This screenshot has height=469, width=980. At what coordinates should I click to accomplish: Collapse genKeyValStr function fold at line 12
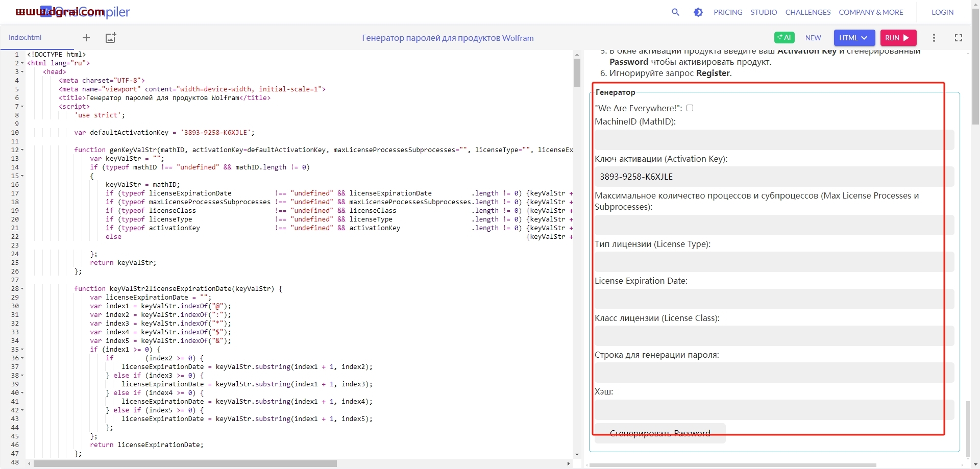tap(22, 150)
